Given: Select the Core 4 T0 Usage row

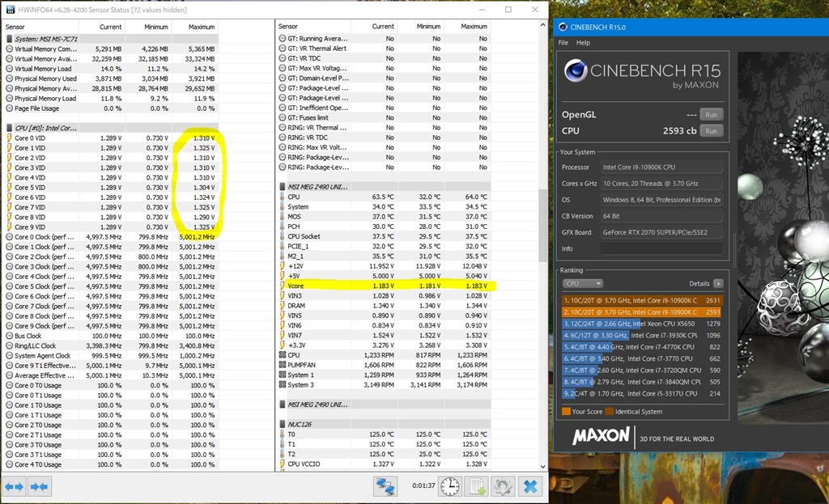Looking at the screenshot, I should click(x=111, y=465).
